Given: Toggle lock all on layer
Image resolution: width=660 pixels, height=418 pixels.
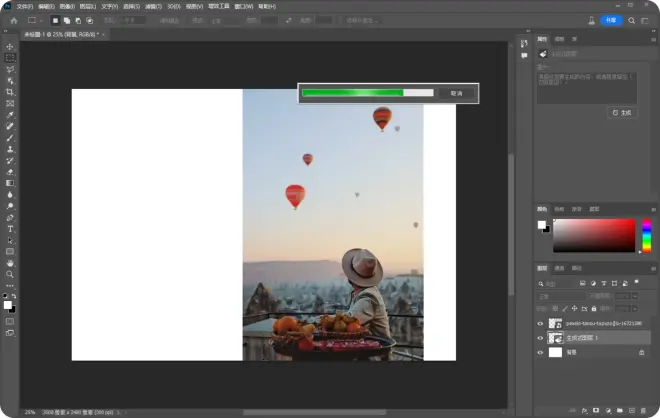Looking at the screenshot, I should (594, 309).
